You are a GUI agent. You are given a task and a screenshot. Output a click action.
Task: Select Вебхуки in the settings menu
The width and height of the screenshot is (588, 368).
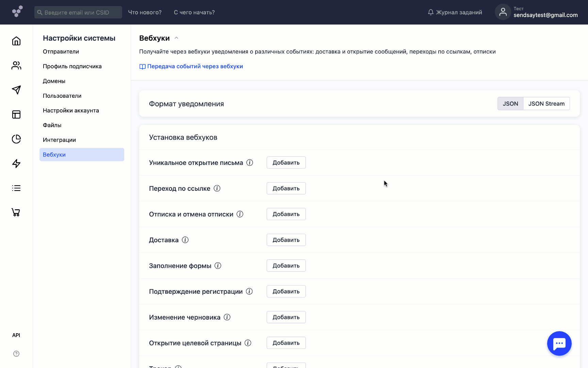pyautogui.click(x=54, y=154)
